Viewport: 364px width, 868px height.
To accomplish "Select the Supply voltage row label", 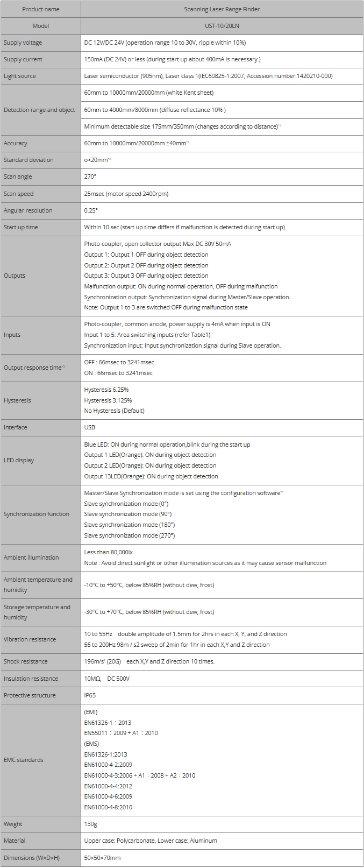I will pyautogui.click(x=23, y=43).
